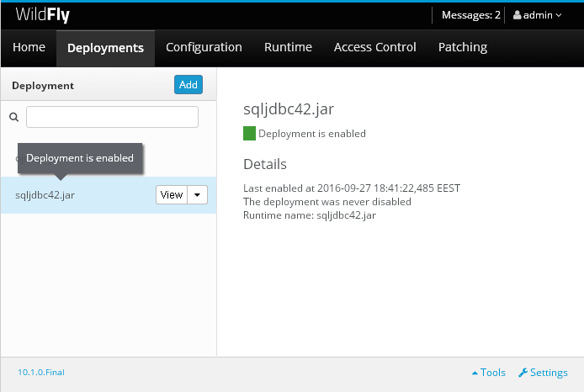This screenshot has height=392, width=584.
Task: Expand the Tools footer panel
Action: click(489, 373)
